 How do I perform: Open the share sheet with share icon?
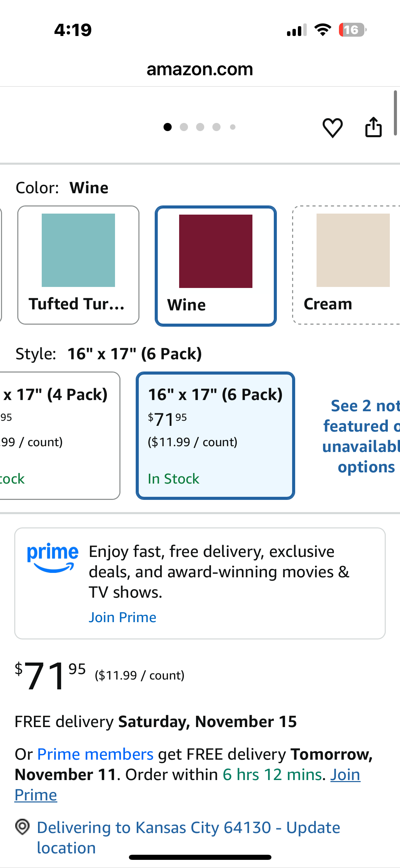(x=373, y=127)
